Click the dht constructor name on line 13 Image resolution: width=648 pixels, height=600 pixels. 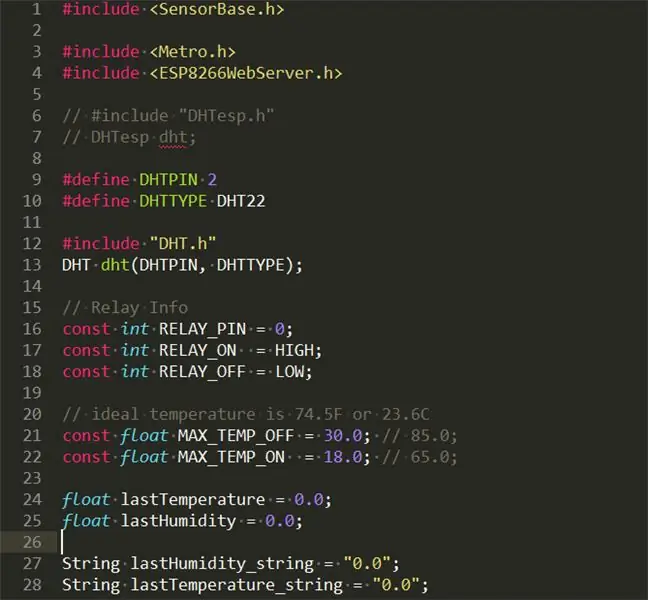coord(115,265)
